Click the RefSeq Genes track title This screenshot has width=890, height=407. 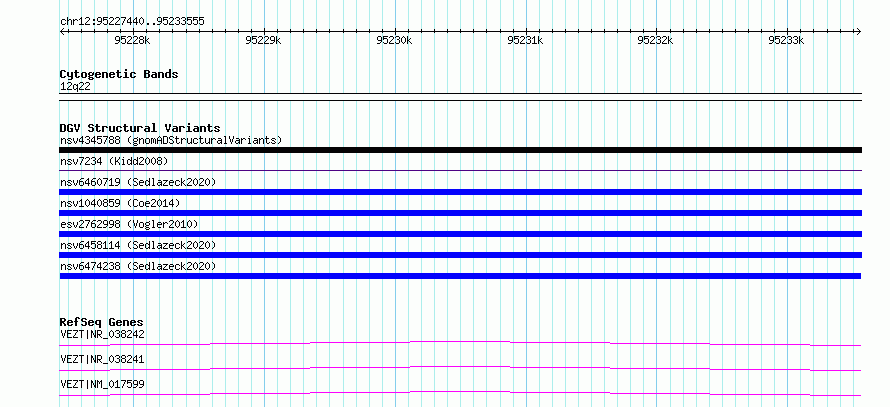tap(101, 322)
